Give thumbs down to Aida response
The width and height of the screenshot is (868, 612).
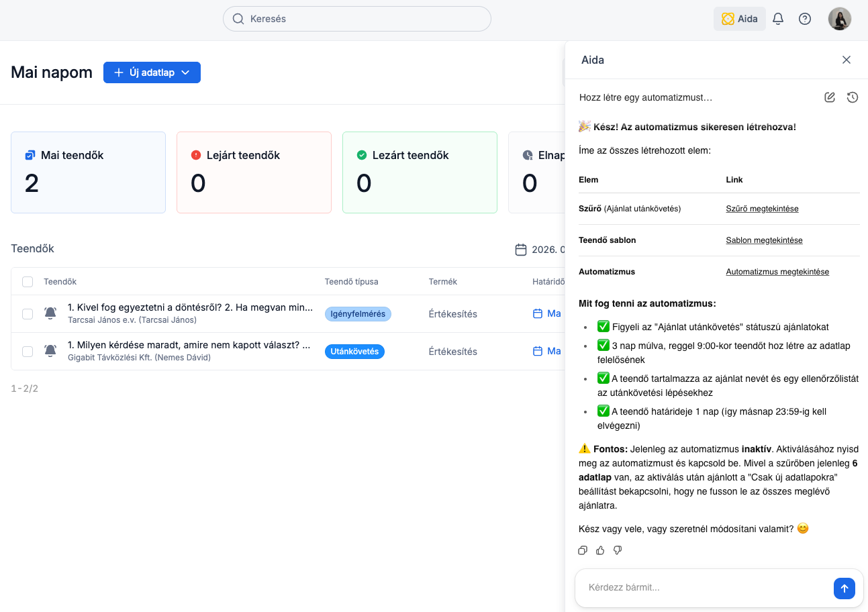click(618, 550)
